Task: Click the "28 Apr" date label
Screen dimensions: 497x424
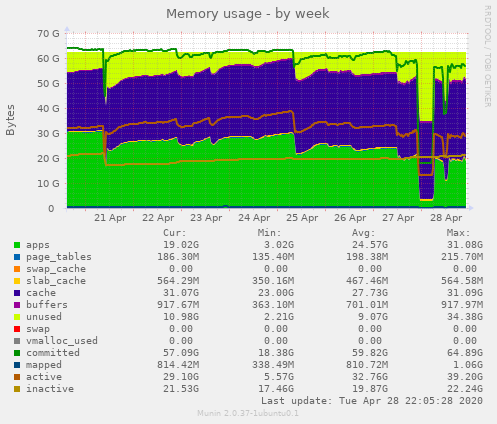Action: point(446,218)
